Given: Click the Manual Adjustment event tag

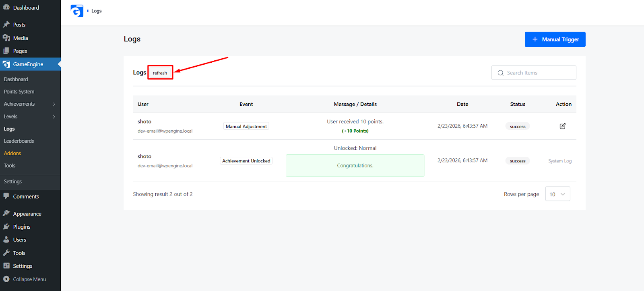Looking at the screenshot, I should (x=246, y=126).
